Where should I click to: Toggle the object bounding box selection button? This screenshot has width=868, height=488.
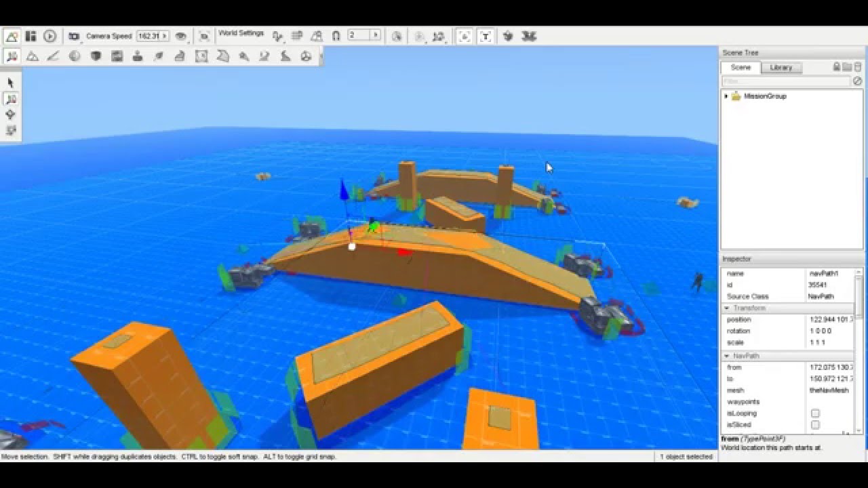point(465,37)
